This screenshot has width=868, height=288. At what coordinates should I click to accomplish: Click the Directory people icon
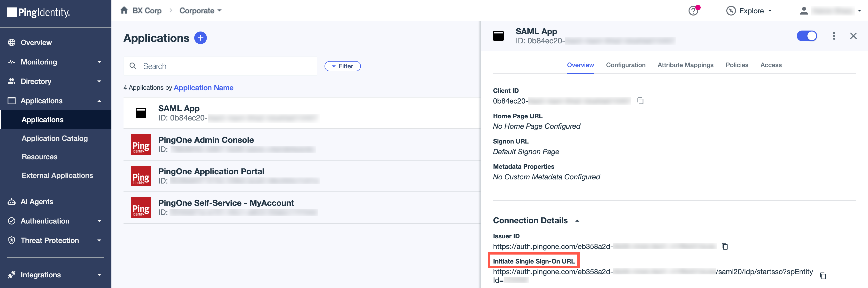tap(12, 81)
